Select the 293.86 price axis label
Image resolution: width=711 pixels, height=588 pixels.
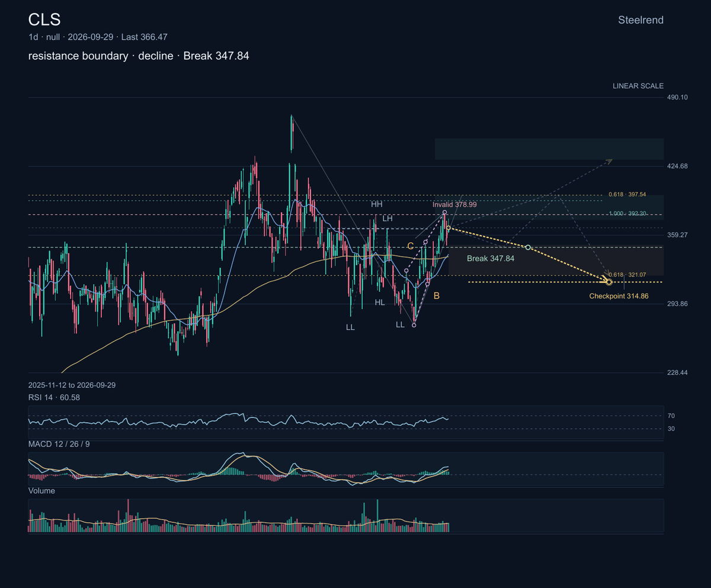coord(678,304)
